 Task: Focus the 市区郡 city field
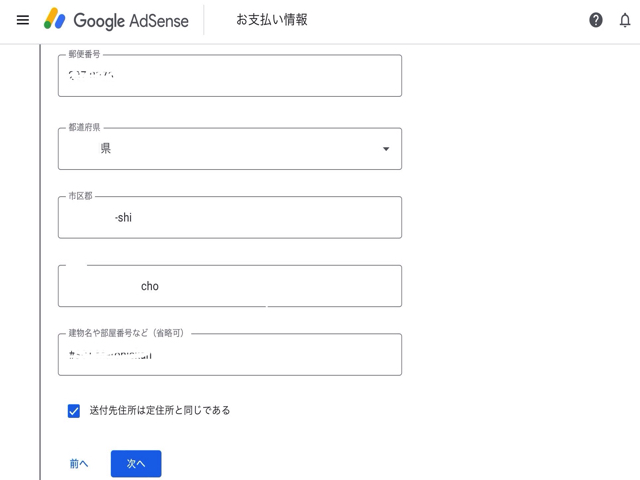tap(230, 218)
